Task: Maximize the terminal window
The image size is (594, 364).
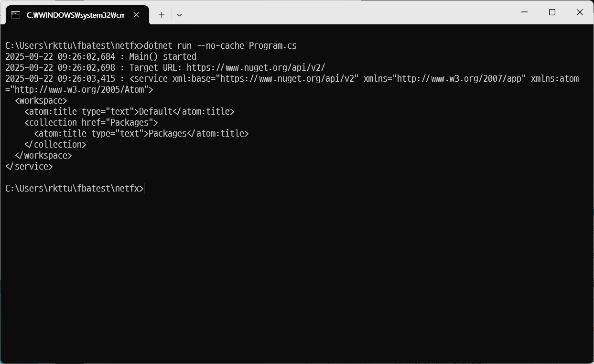Action: click(x=552, y=12)
